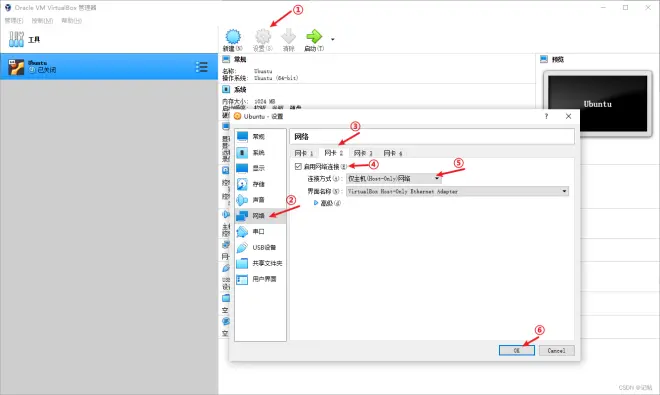This screenshot has width=660, height=395.
Task: Select USB设备 in settings sidebar
Action: (x=260, y=247)
